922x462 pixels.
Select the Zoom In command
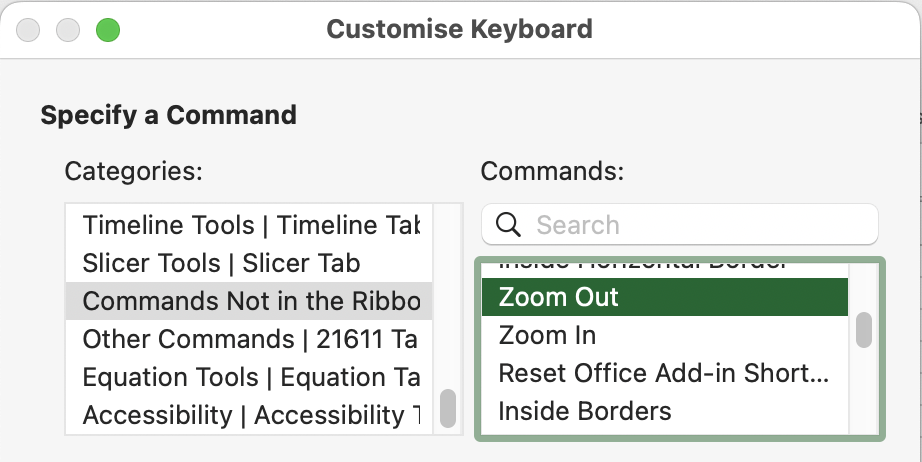[664, 335]
